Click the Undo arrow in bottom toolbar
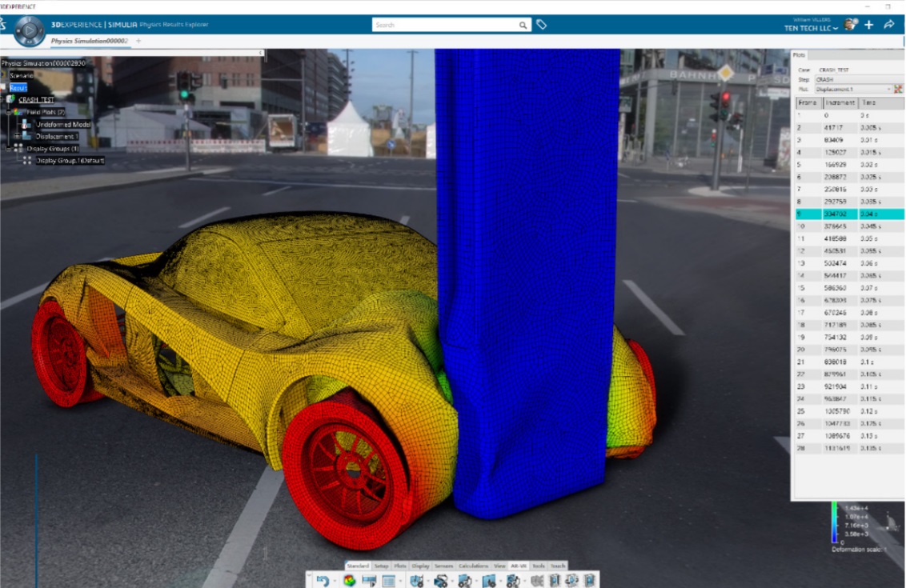The width and height of the screenshot is (906, 588). (x=322, y=580)
